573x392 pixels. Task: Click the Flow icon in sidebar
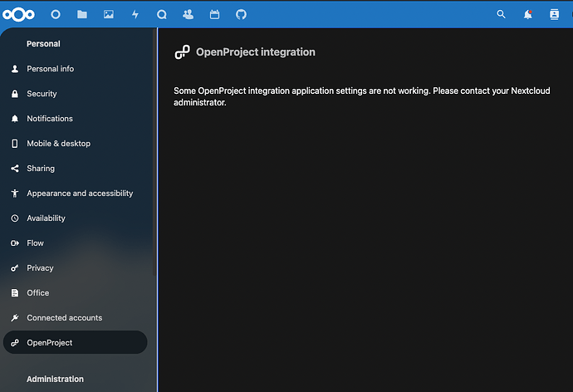(15, 243)
